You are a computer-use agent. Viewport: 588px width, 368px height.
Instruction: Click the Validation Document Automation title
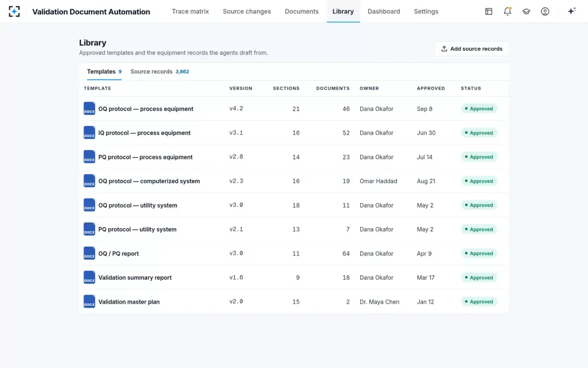tap(91, 12)
